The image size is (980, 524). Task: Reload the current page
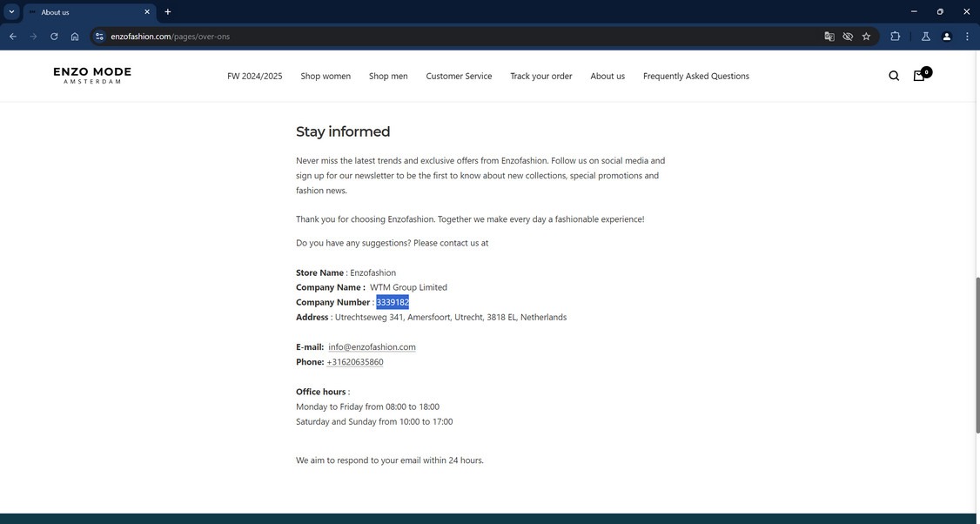(x=51, y=36)
